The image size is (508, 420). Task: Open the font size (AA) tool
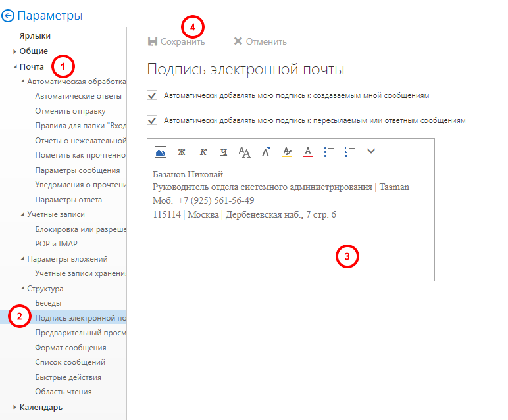click(245, 152)
